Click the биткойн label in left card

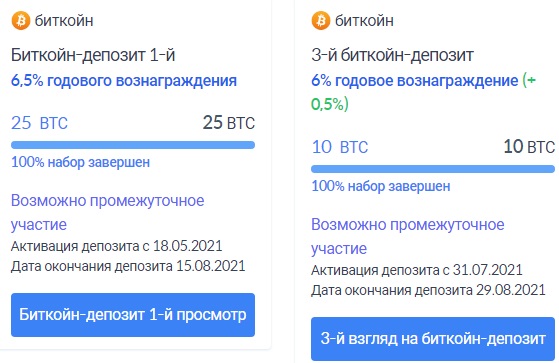64,21
